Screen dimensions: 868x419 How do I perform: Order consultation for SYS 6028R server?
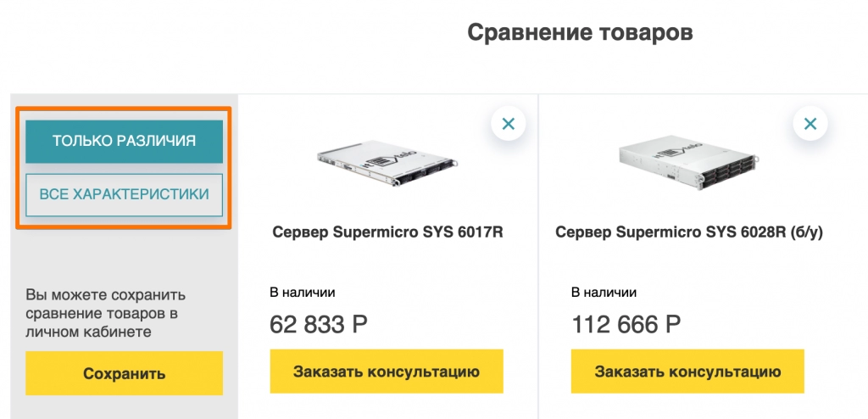[x=687, y=372]
